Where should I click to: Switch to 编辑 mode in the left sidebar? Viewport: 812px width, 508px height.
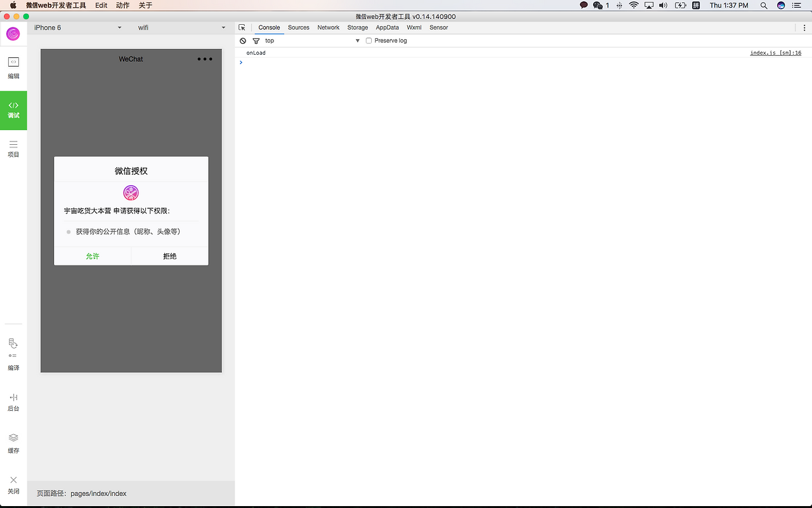click(x=13, y=68)
